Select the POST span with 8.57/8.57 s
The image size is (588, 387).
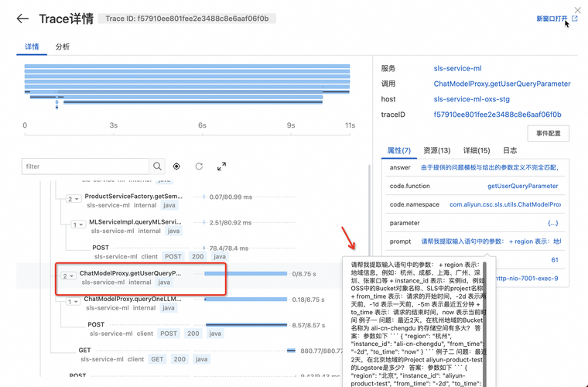tap(96, 324)
